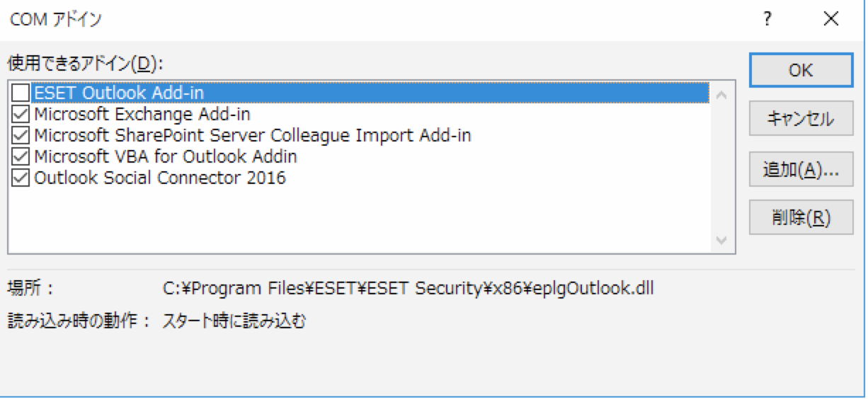Screen dimensions: 868x399
Task: Uncheck the Microsoft Exchange Add-in checkbox
Action: tap(21, 114)
